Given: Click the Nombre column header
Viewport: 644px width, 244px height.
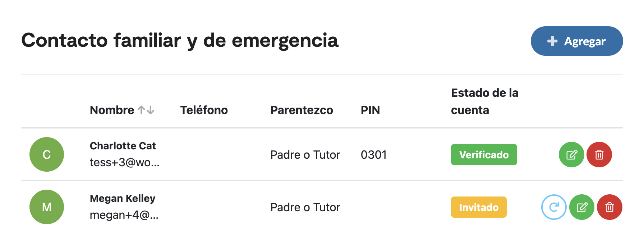Looking at the screenshot, I should tap(112, 110).
